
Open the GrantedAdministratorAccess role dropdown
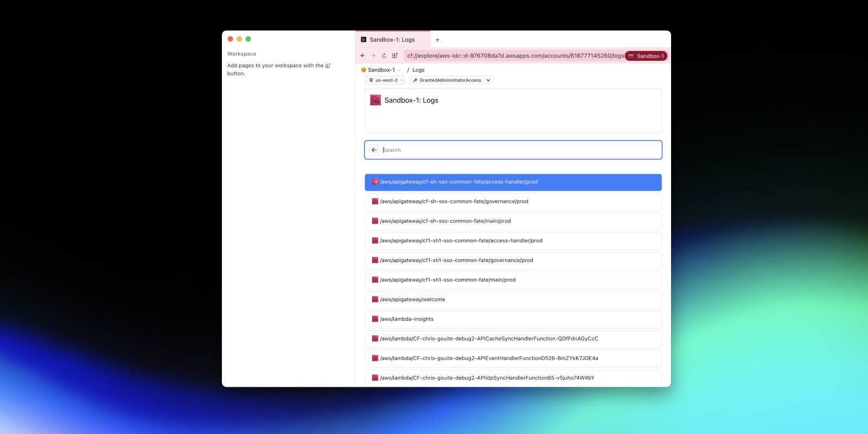451,80
